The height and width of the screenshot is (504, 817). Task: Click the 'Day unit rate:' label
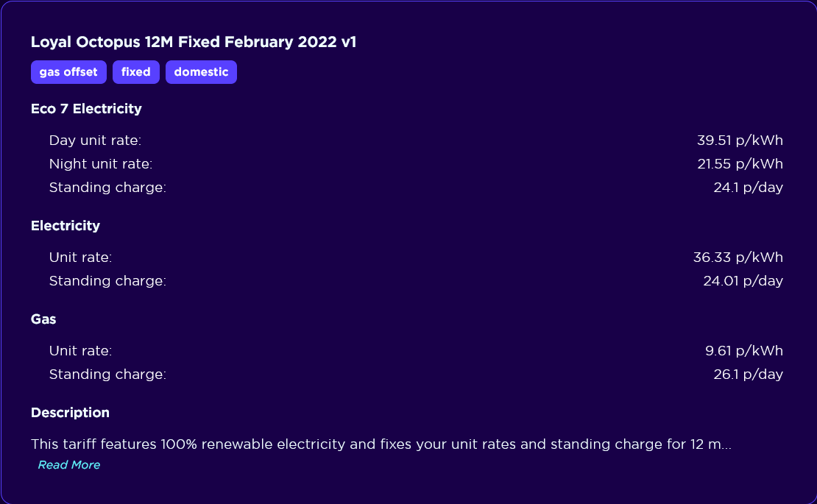95,140
